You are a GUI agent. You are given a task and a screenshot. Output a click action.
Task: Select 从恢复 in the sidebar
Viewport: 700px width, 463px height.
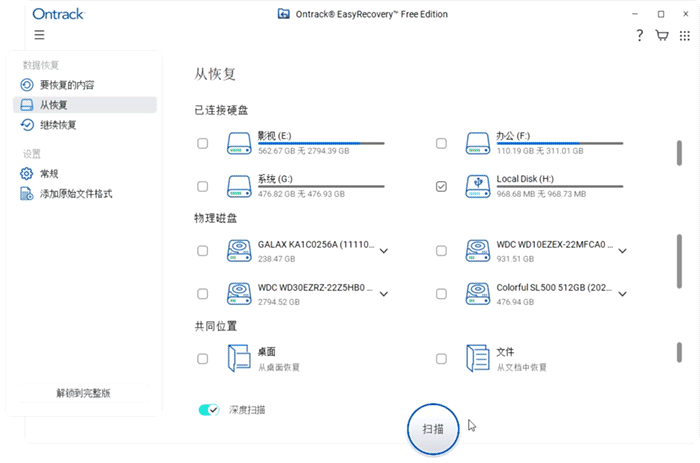point(85,105)
